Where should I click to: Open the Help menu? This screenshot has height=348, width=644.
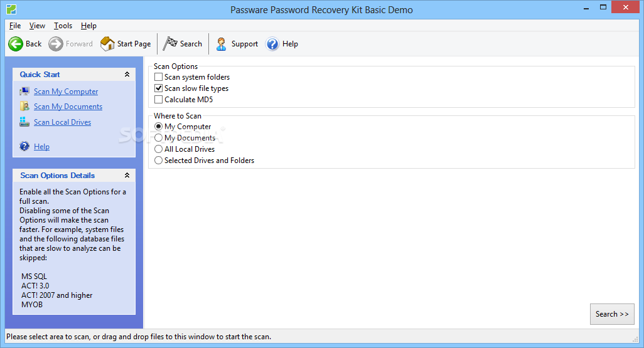click(89, 26)
